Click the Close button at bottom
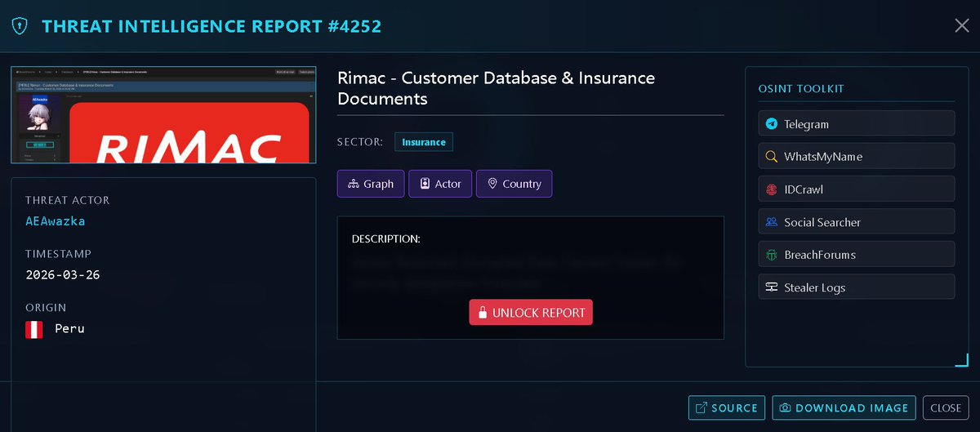 (946, 408)
